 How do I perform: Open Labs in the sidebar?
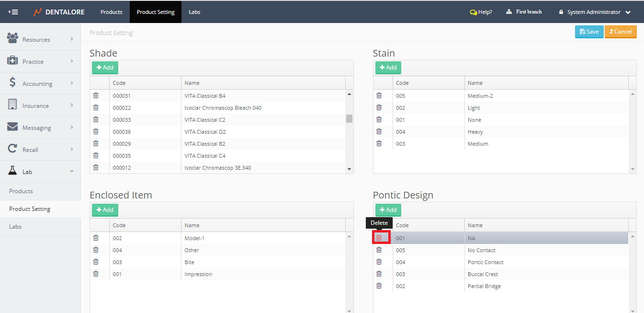pyautogui.click(x=15, y=227)
